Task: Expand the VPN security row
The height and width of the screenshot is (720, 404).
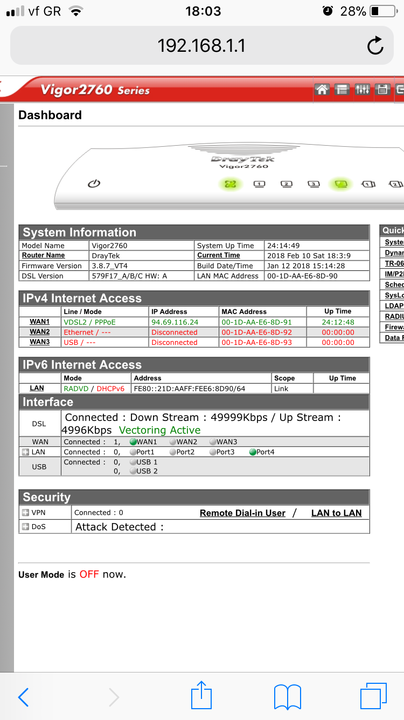Action: point(25,512)
